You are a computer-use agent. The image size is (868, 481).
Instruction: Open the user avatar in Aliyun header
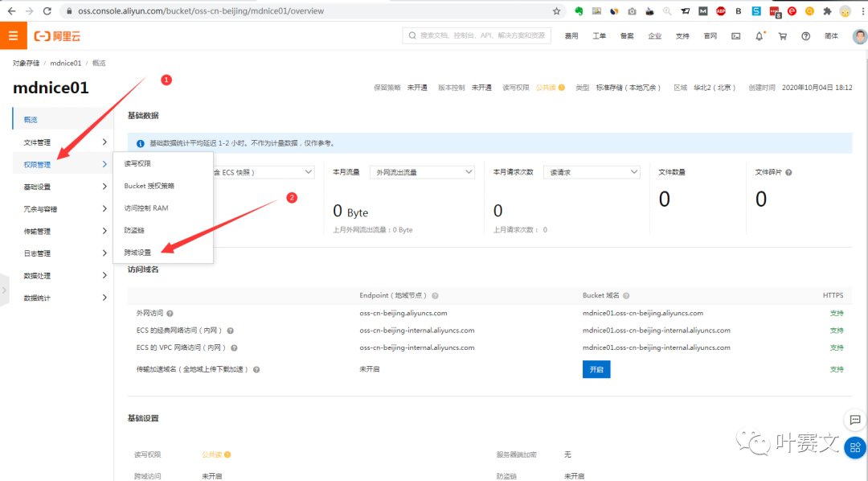(x=859, y=36)
